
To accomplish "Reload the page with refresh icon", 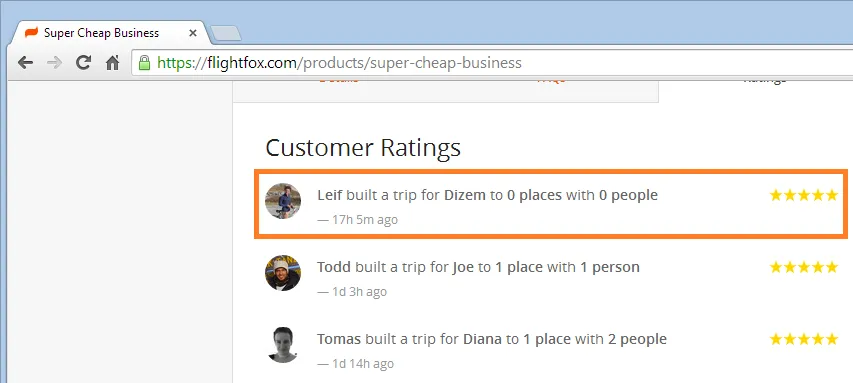I will (x=83, y=63).
